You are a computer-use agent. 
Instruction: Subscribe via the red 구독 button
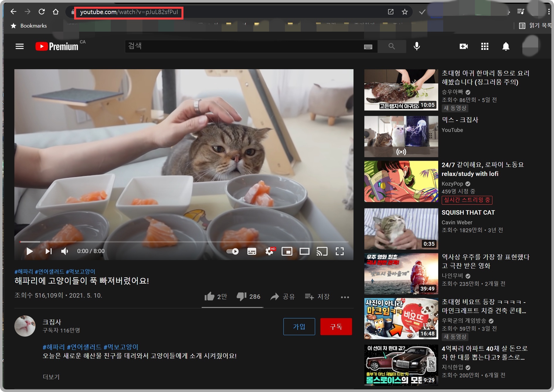pos(336,326)
